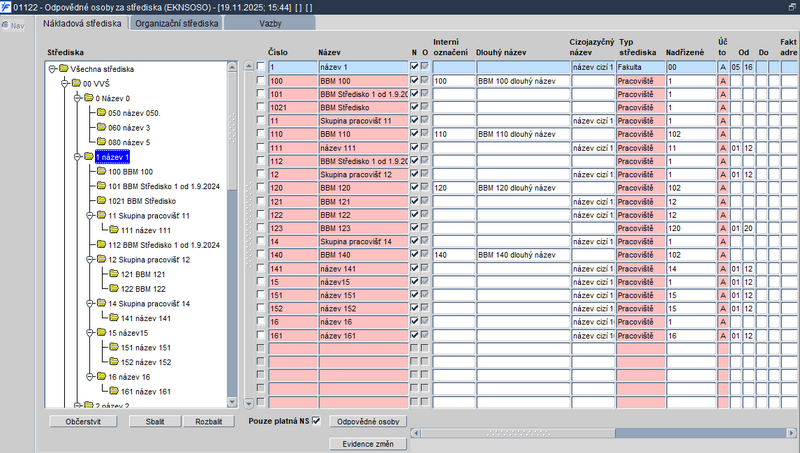Collapse 12 Skupina pracovišť 12 node
This screenshot has height=453, width=800.
coord(90,259)
